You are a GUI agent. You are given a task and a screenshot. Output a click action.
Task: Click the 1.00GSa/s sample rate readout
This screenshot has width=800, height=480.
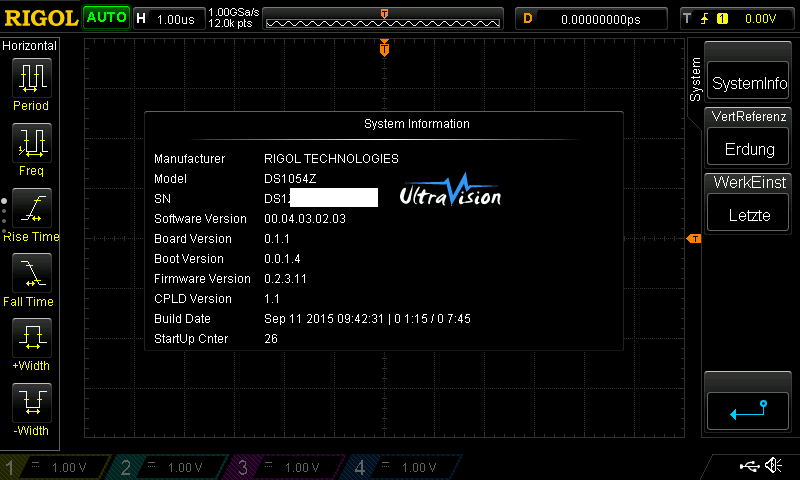click(234, 12)
